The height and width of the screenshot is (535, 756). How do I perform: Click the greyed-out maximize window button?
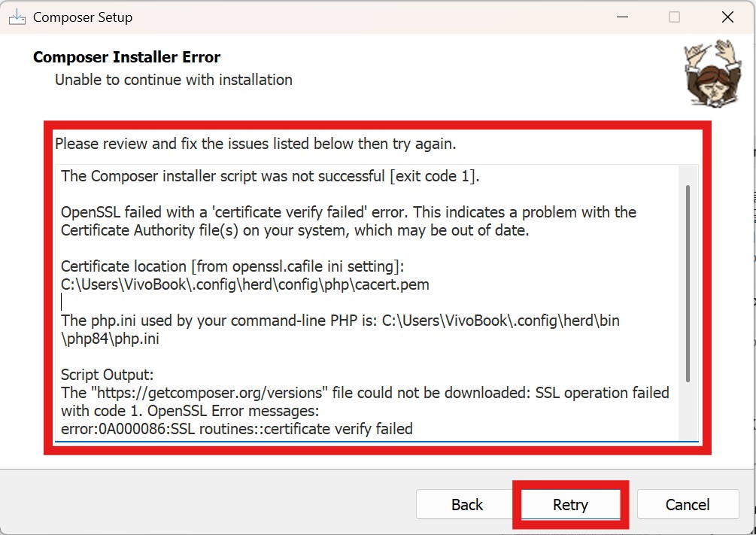click(x=674, y=17)
